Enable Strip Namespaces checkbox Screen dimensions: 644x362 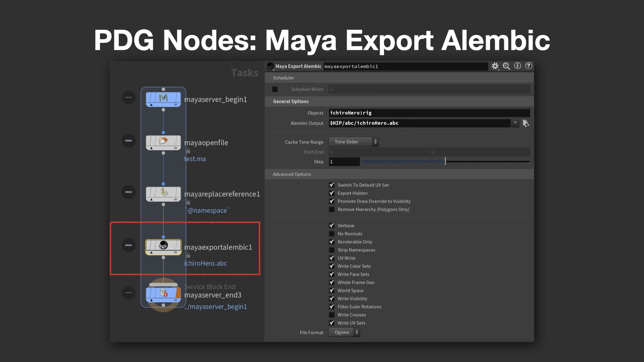tap(332, 250)
